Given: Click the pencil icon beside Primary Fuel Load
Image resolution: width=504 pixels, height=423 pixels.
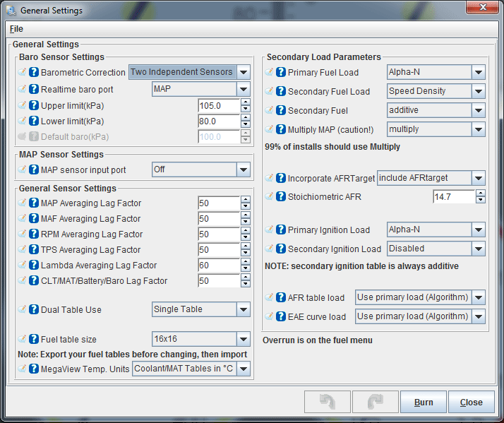Looking at the screenshot, I should pyautogui.click(x=269, y=73).
